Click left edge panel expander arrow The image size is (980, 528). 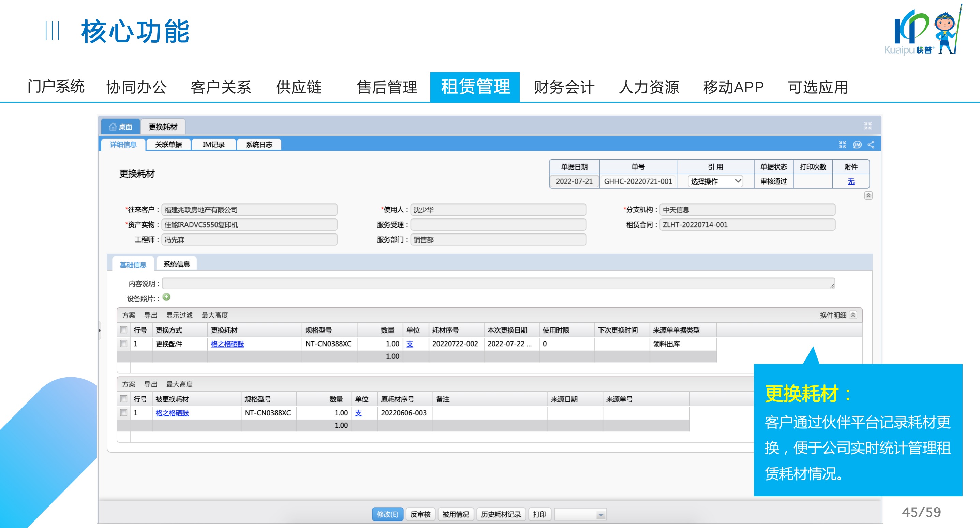tap(100, 331)
